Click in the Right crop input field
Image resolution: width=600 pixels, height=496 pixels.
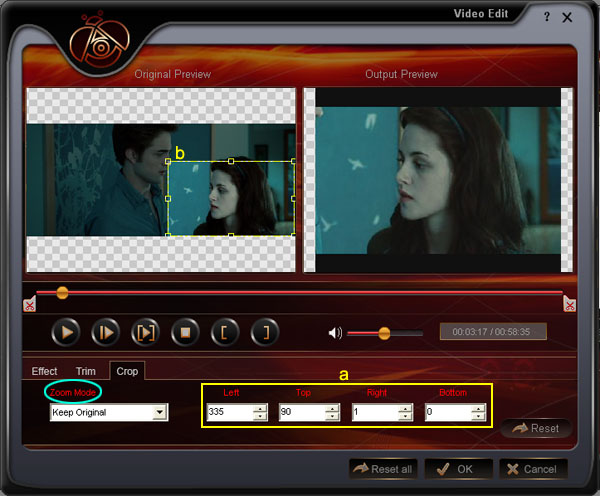click(x=374, y=412)
